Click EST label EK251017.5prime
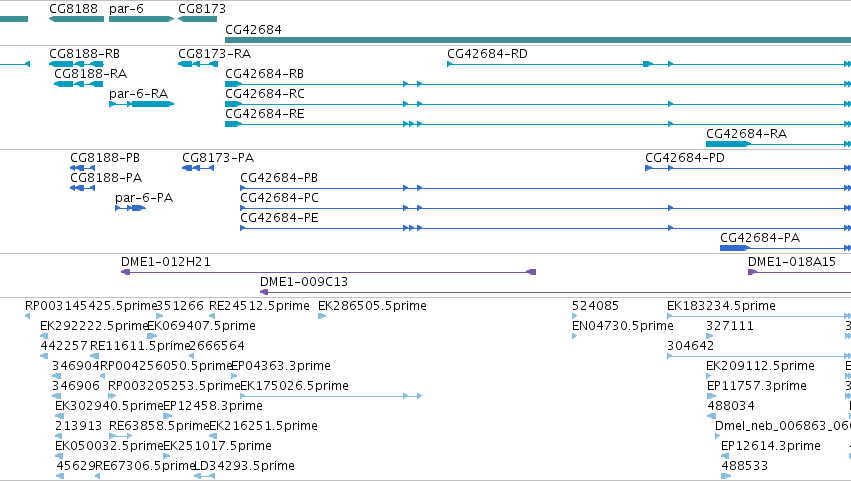Viewport: 851px width, 481px height. (218, 446)
